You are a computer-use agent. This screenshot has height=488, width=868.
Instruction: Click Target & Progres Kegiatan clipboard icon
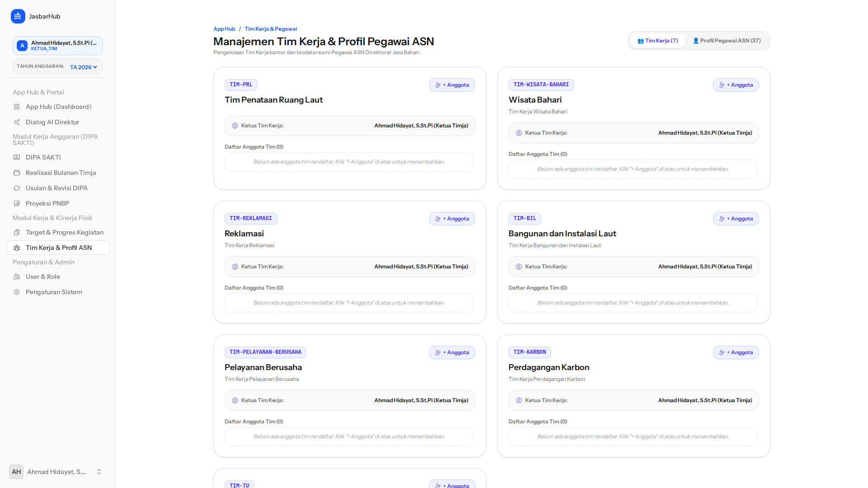tap(17, 232)
